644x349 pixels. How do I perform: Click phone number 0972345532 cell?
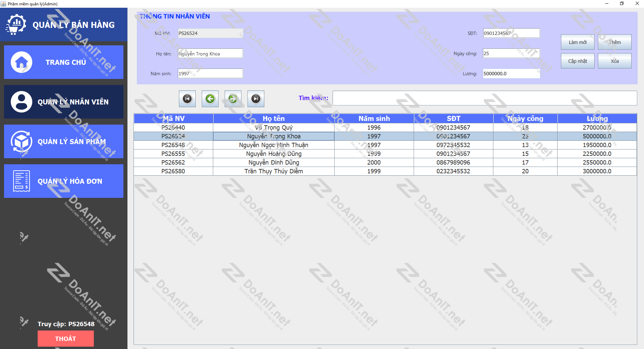click(x=453, y=145)
